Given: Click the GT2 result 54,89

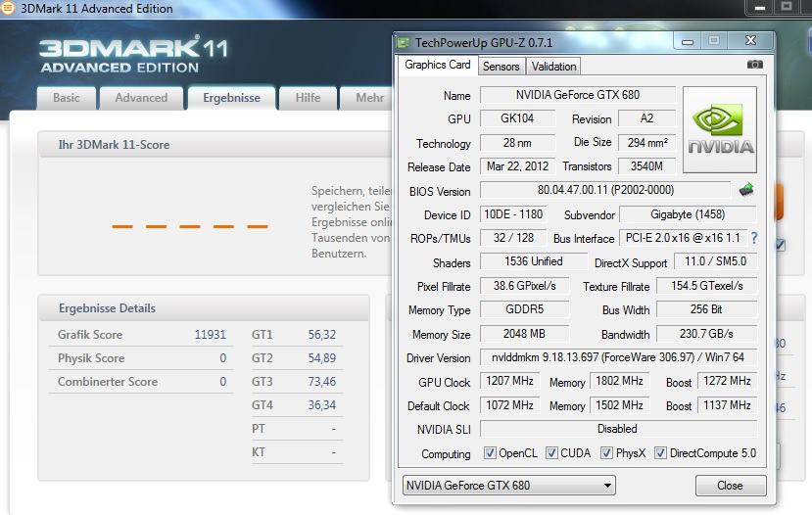Looking at the screenshot, I should pos(322,358).
